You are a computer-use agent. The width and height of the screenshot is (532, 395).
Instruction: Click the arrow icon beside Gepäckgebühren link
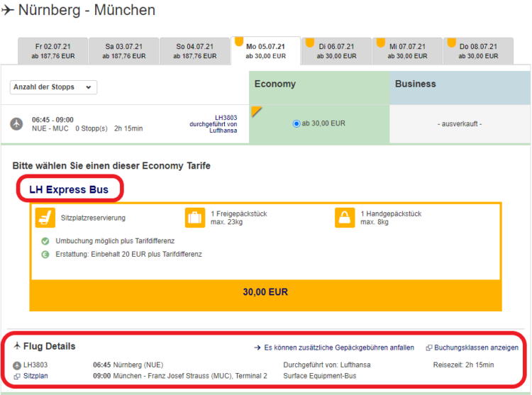(257, 348)
